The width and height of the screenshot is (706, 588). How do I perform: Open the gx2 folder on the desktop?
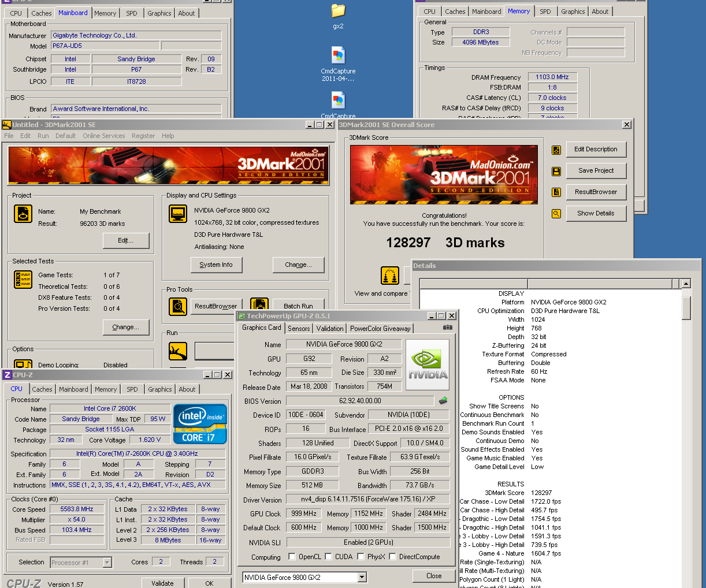click(338, 11)
